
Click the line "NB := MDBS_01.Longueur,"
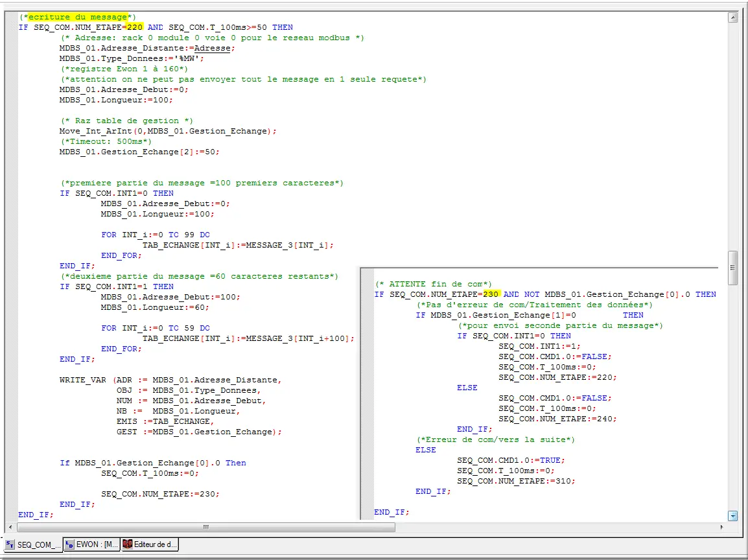(178, 411)
